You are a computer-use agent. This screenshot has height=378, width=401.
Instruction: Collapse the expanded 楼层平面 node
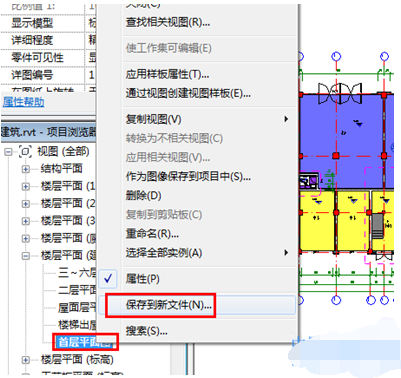(25, 256)
